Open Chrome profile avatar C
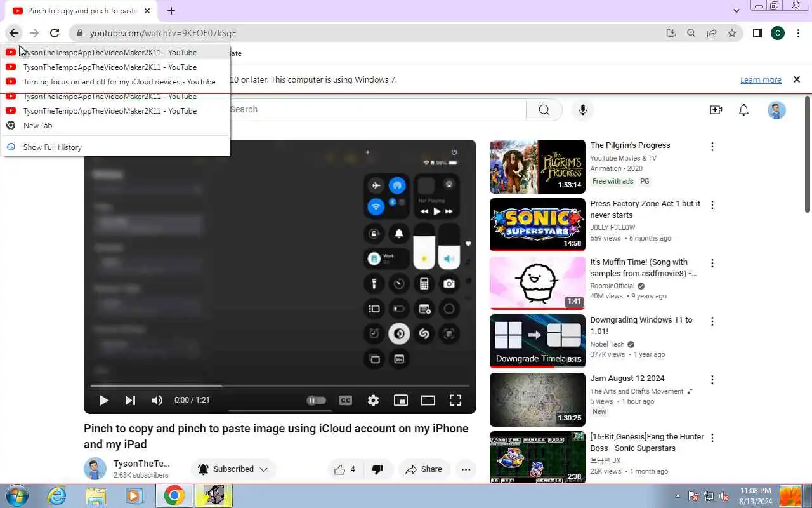 tap(778, 33)
